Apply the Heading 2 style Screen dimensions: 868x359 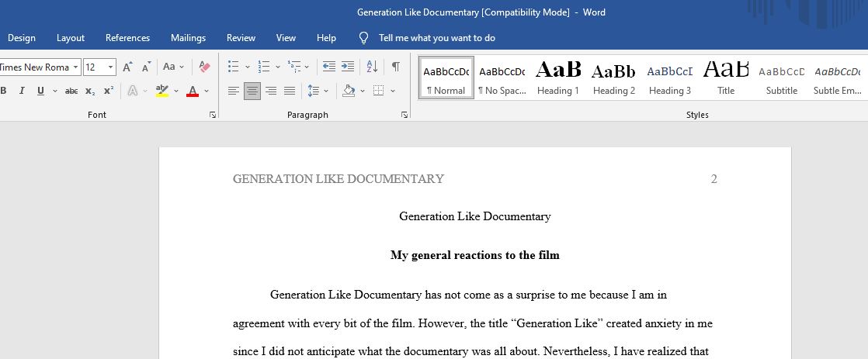click(614, 78)
